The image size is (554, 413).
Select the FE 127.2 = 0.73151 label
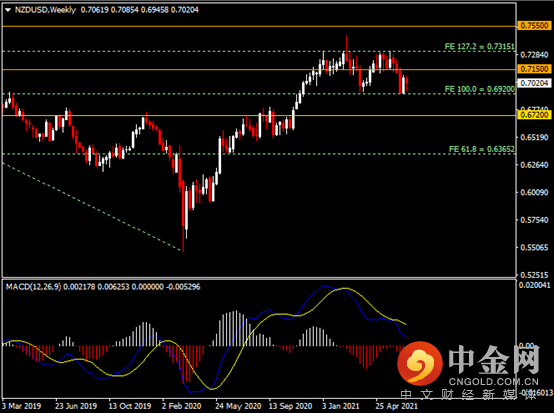[x=479, y=47]
